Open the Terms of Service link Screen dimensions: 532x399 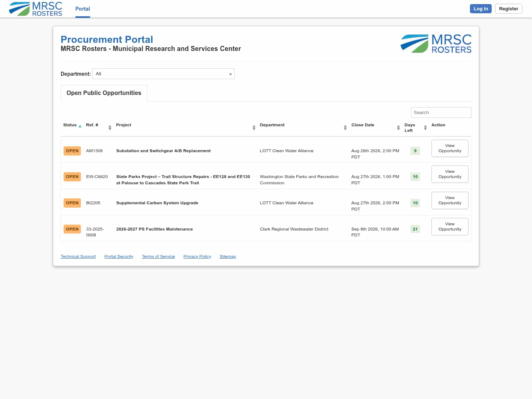coord(158,256)
